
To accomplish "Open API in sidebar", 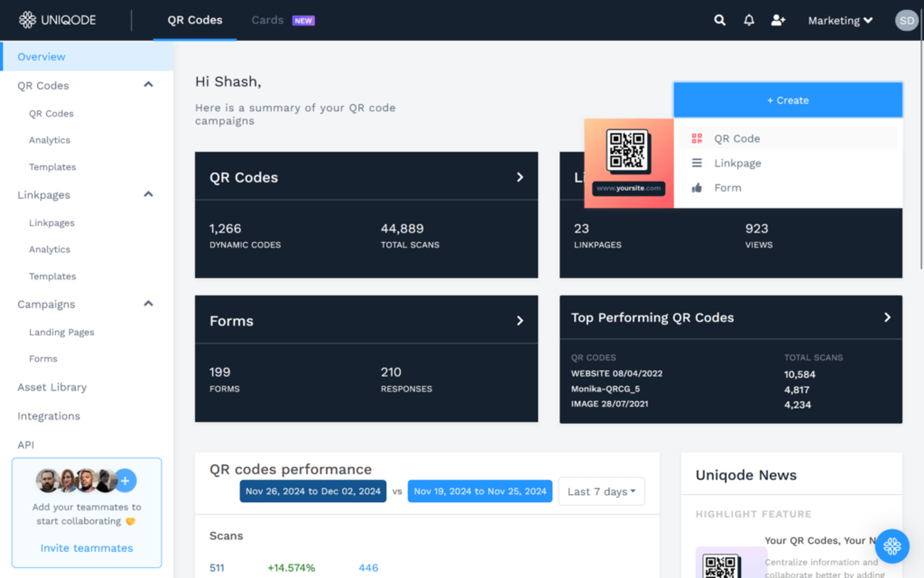I will coord(26,445).
